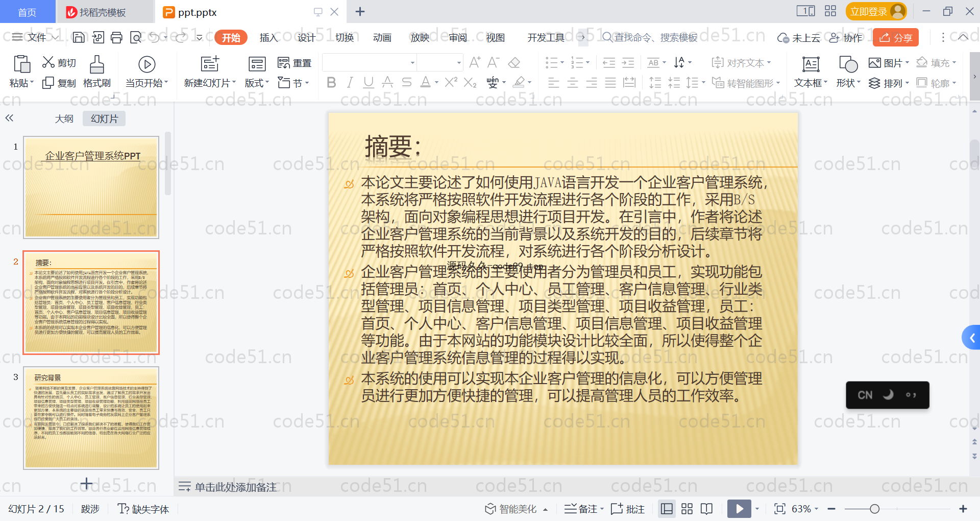Switch to 大纲 outline tab
Screen dimensions: 980x521
tap(64, 119)
